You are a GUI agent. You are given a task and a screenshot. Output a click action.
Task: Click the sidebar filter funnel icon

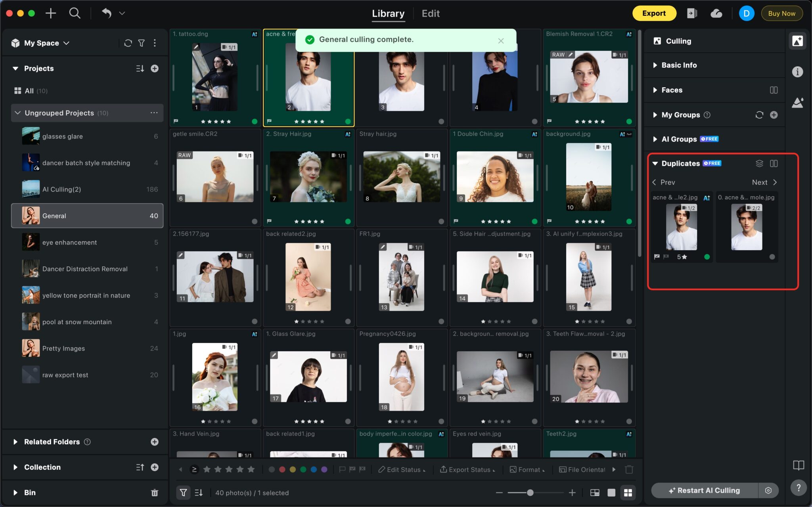click(x=141, y=43)
